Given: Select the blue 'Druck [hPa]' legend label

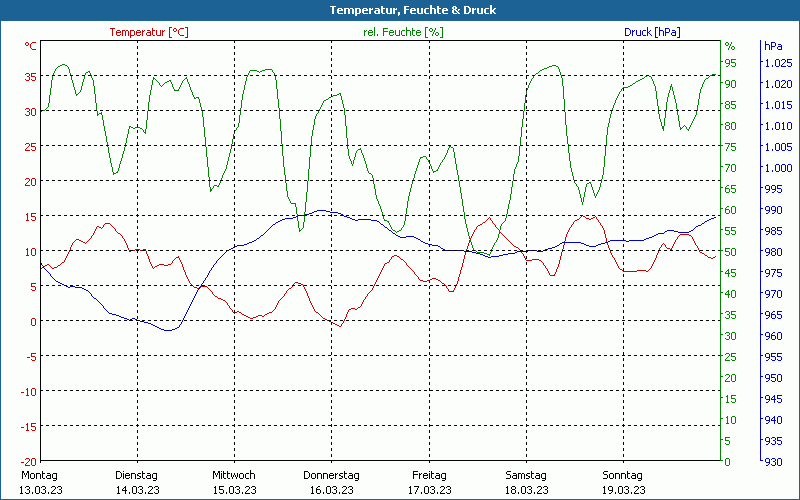Looking at the screenshot, I should [x=652, y=32].
